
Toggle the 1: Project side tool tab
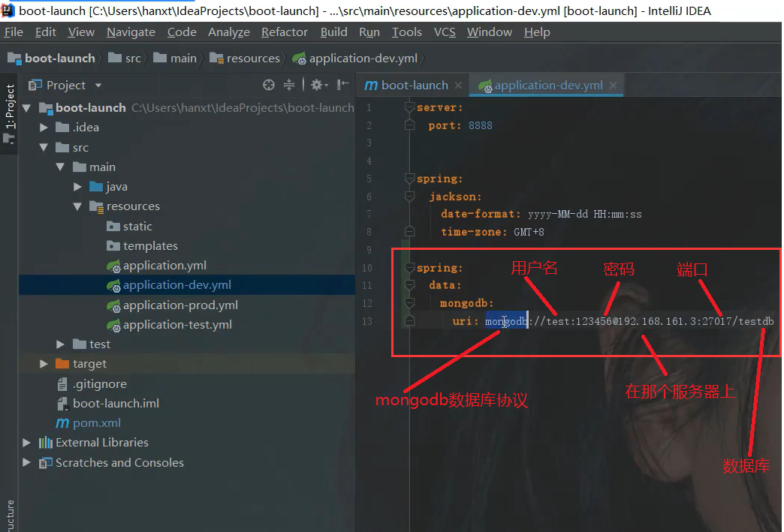(10, 114)
